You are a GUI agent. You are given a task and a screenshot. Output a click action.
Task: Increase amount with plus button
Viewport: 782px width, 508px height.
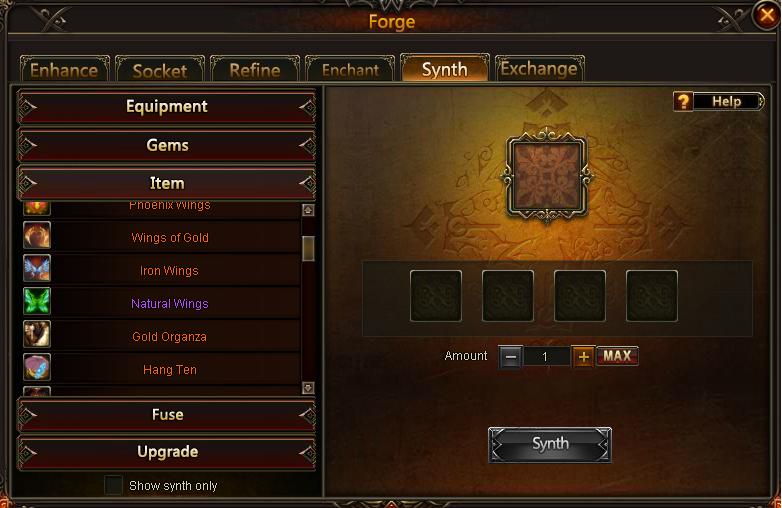(583, 356)
